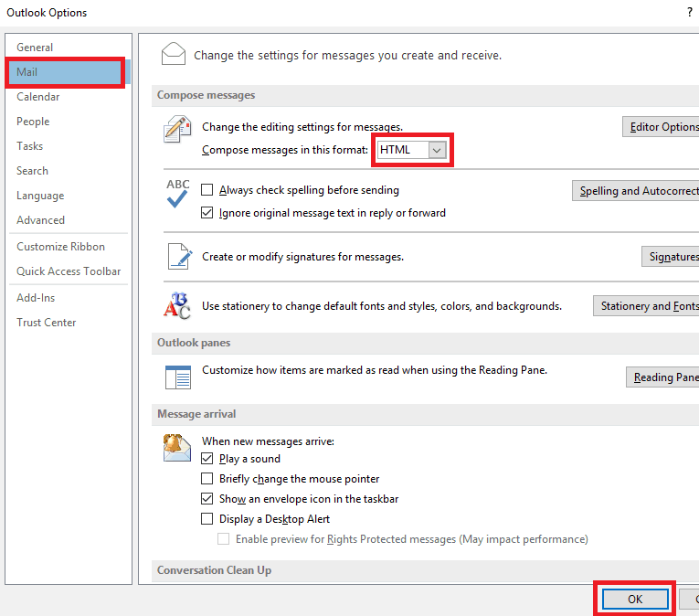Click 'Compose messages in this format:' label

(285, 150)
